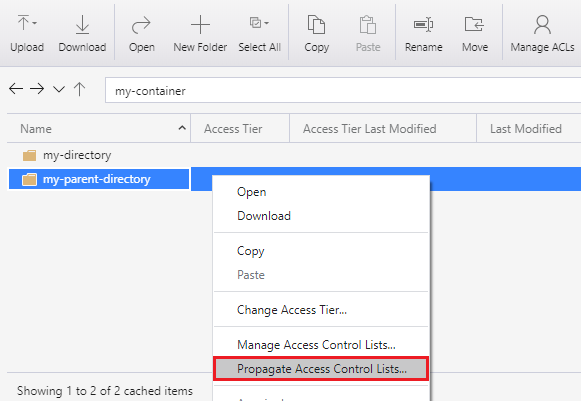Click the Open toolbar icon

pos(141,25)
